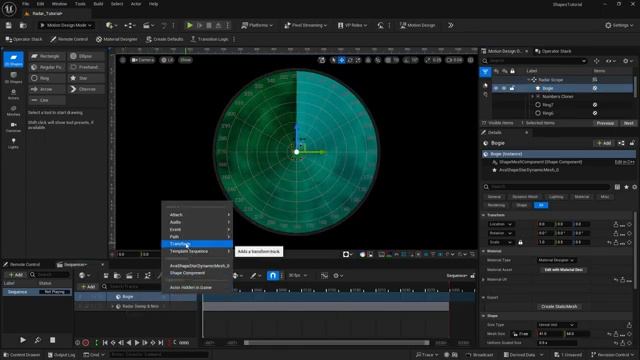The image size is (640, 360).
Task: Open the 3D Shapes palette category
Action: (13, 78)
